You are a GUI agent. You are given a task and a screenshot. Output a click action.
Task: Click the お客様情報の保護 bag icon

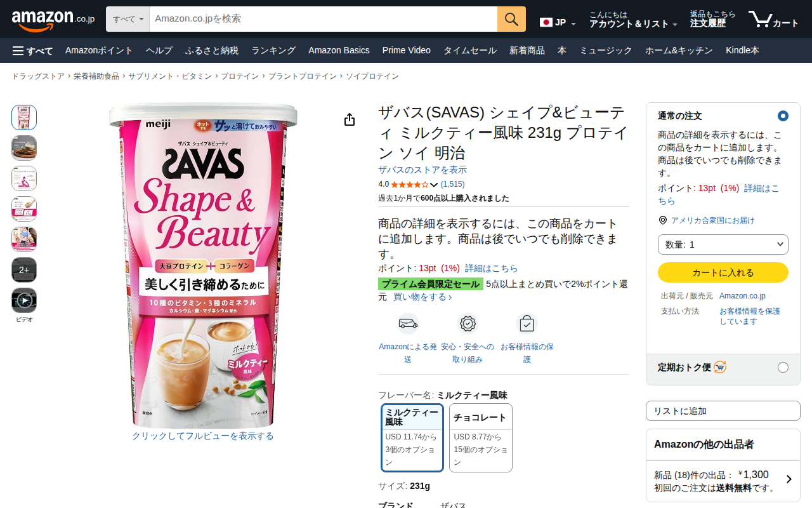tap(527, 324)
